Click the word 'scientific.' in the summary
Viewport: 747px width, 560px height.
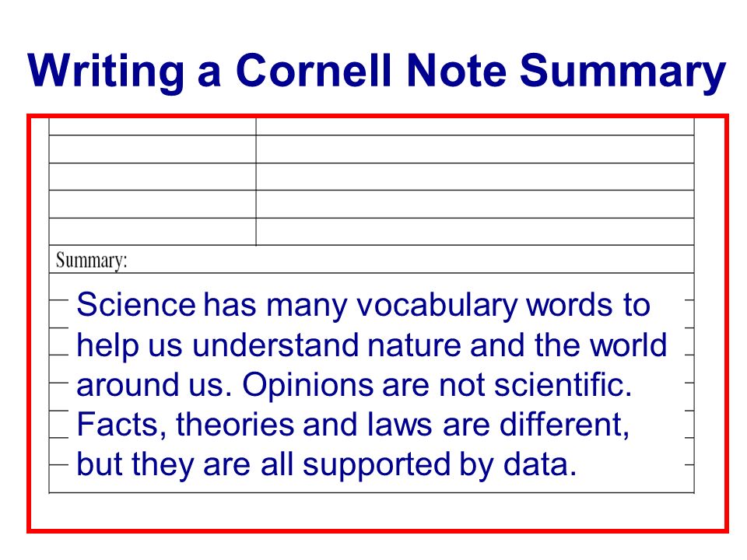(563, 385)
